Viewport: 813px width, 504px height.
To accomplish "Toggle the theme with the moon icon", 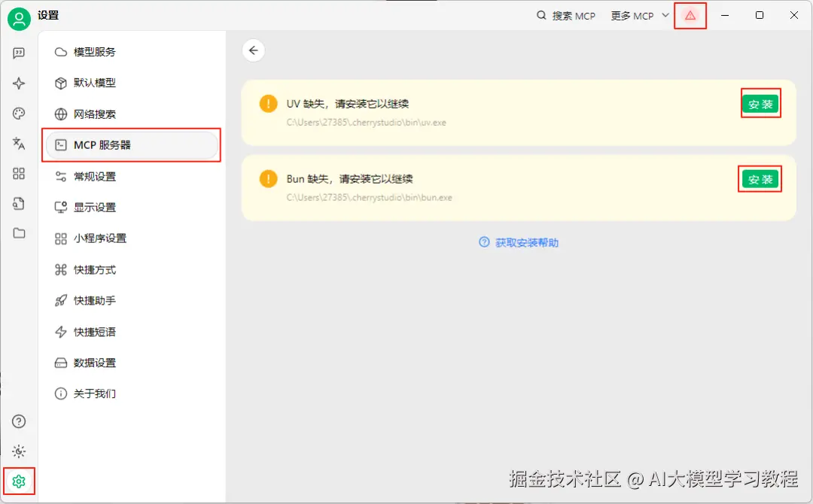I will tap(19, 451).
